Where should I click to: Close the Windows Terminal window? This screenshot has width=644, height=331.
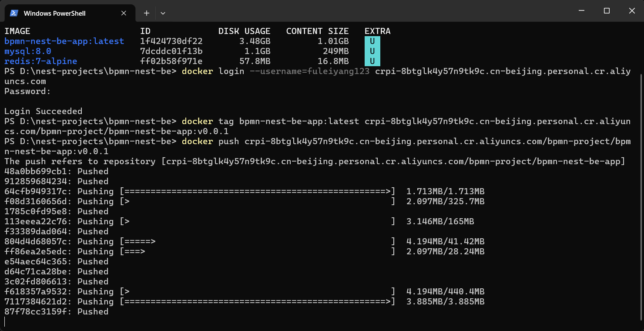631,10
